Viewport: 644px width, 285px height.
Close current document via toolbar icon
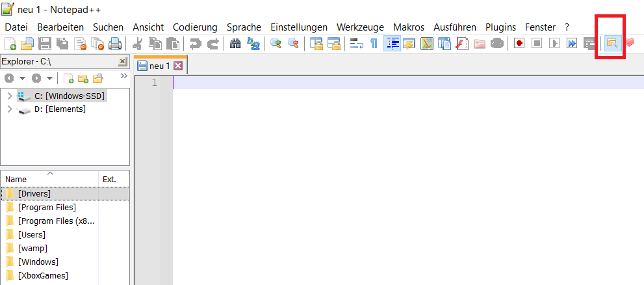(80, 43)
